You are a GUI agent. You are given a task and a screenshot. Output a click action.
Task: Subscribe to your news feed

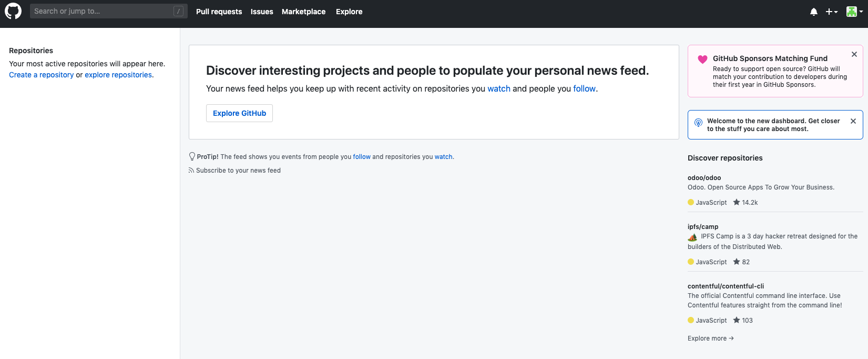(238, 171)
